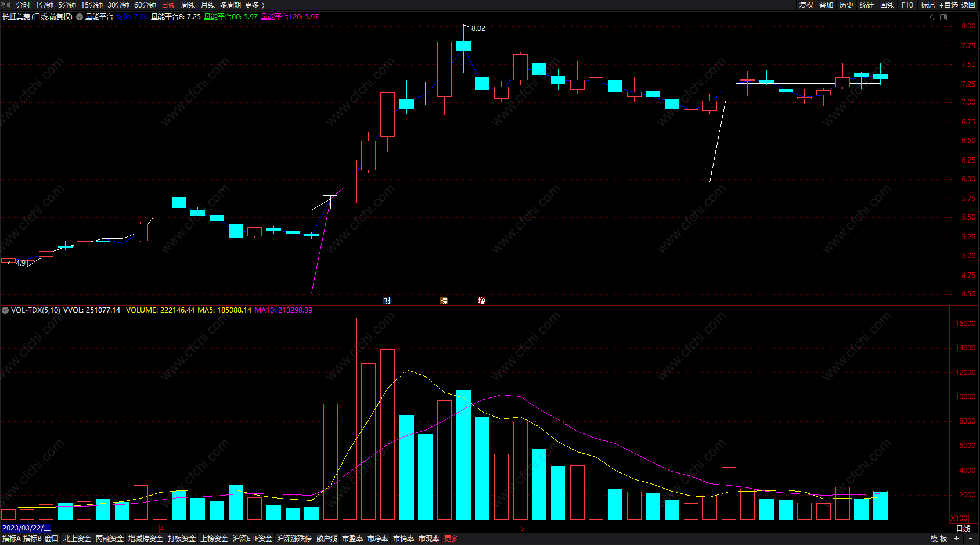This screenshot has width=980, height=545.
Task: Click the 长虹美菱(日线.前复权) title text
Action: tap(38, 17)
